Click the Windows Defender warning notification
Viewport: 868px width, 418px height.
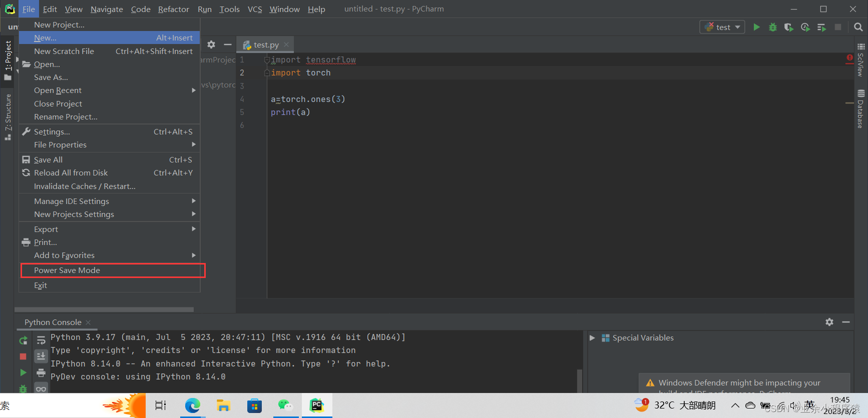[744, 383]
